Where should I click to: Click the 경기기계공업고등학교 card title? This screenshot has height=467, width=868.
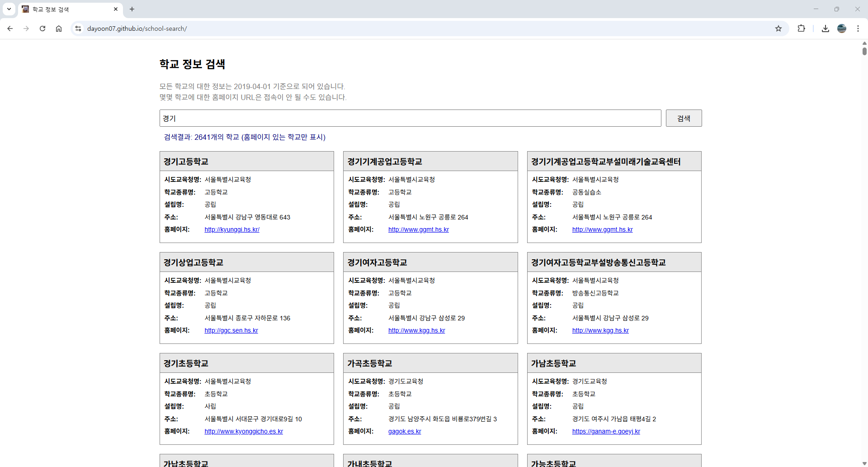[385, 162]
